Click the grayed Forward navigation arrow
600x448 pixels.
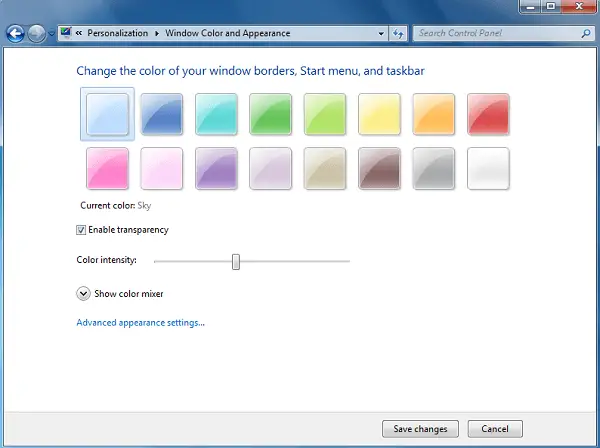tap(36, 34)
